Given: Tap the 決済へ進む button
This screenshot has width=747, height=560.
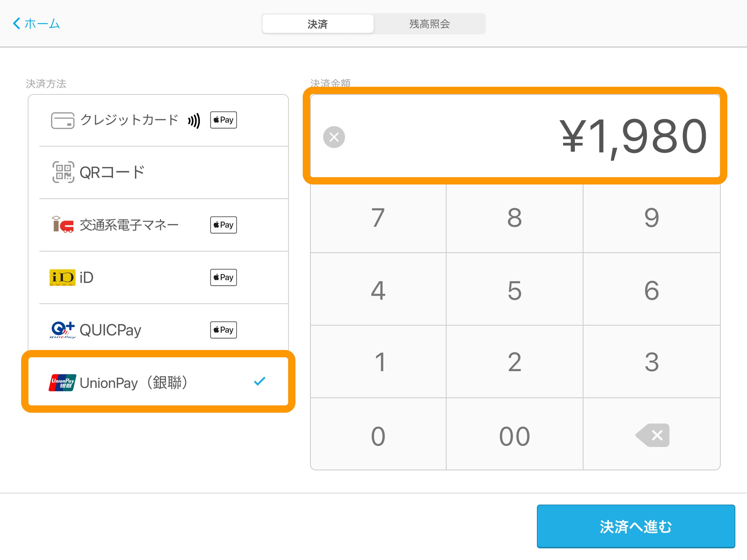Looking at the screenshot, I should click(635, 526).
